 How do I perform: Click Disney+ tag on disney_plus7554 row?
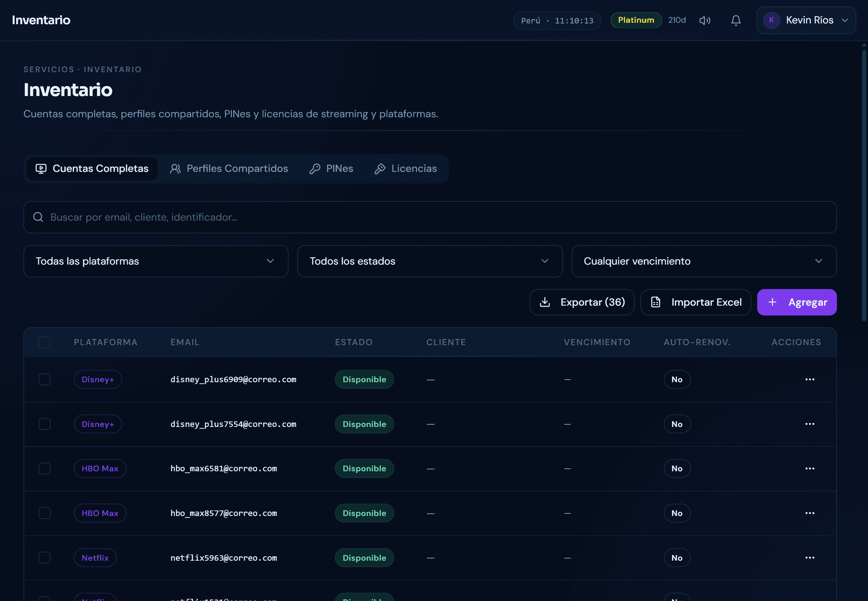98,424
